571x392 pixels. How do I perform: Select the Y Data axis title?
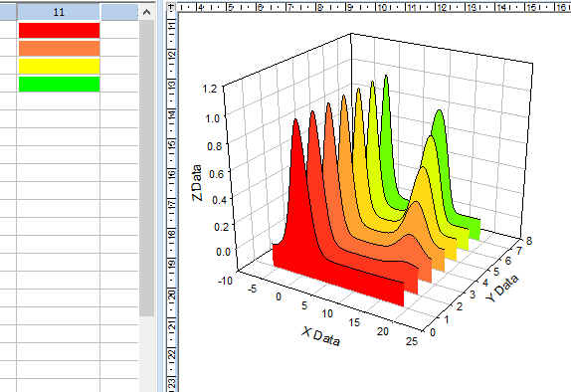tap(502, 289)
